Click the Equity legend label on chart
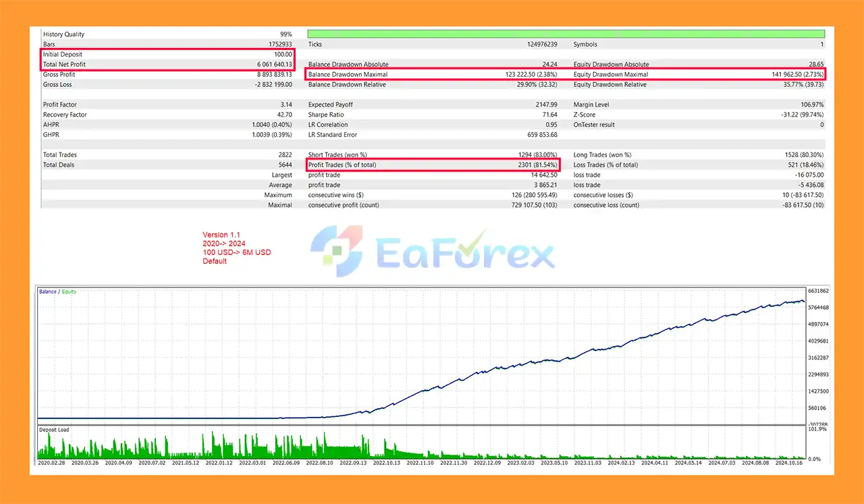 (x=70, y=291)
